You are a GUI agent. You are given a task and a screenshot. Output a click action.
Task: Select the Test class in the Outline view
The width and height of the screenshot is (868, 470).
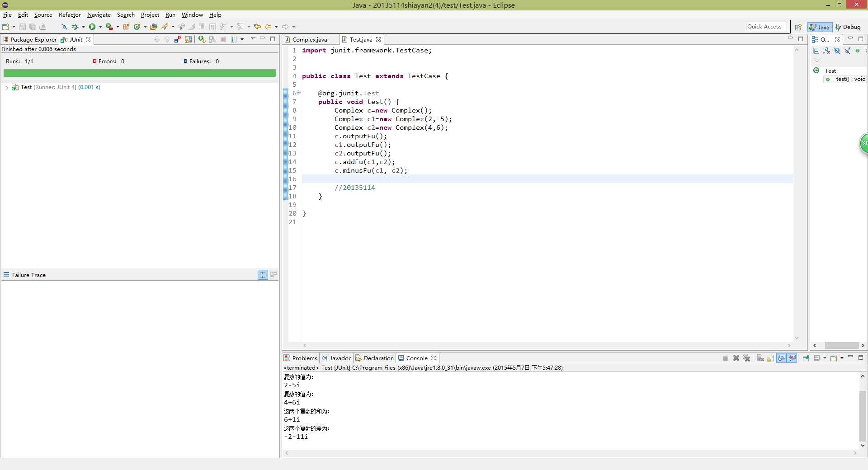(830, 70)
